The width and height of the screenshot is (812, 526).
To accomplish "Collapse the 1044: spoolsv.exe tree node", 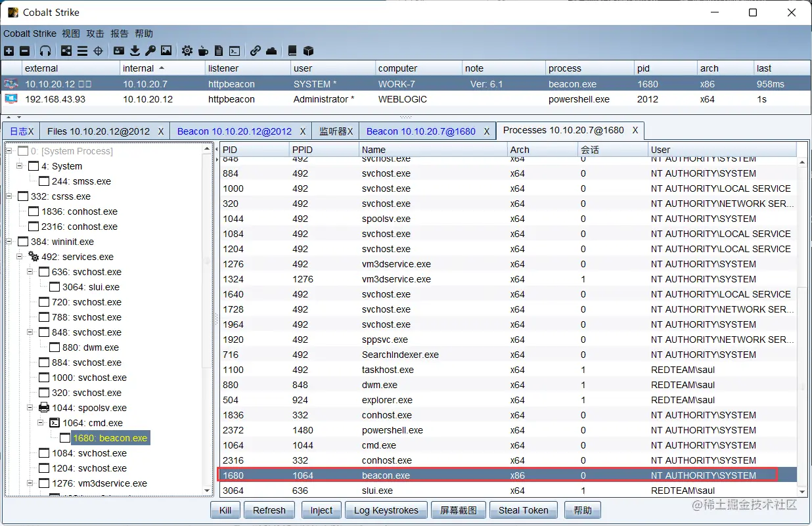I will coord(30,408).
